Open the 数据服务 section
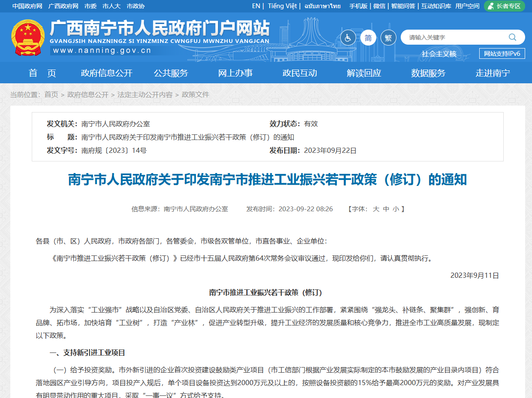This screenshot has height=398, width=532. click(428, 73)
